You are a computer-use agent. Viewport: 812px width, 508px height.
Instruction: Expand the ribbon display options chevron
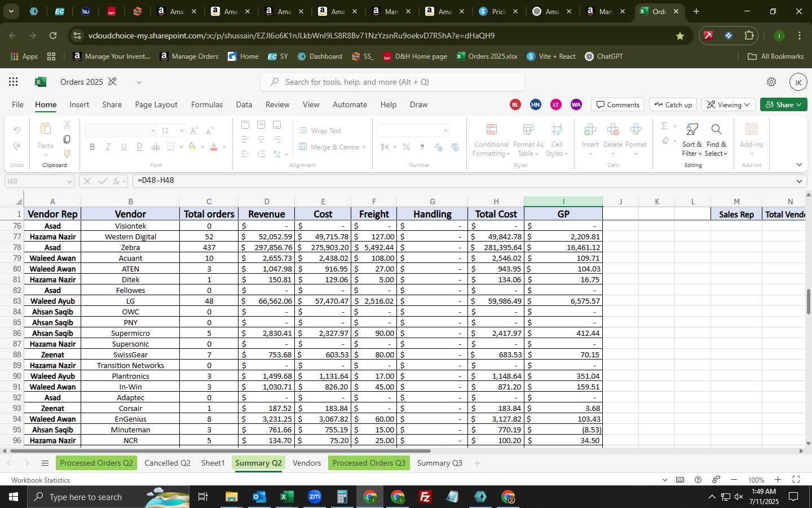point(799,164)
